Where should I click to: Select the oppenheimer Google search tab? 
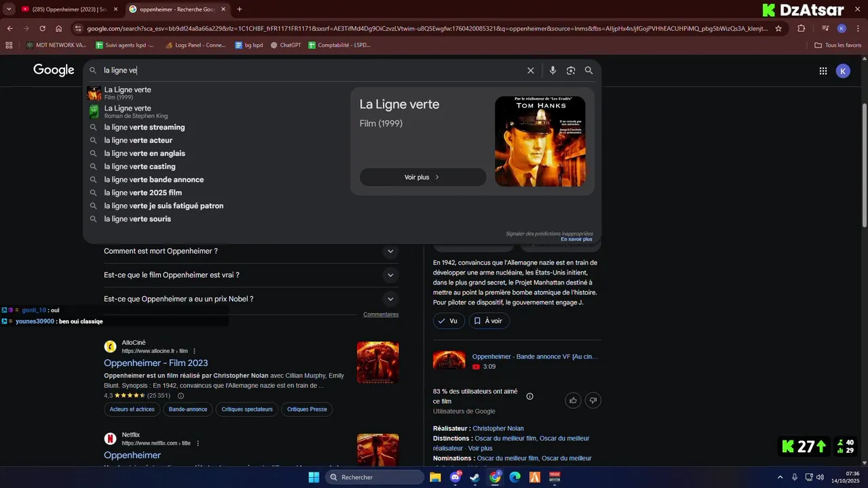176,9
